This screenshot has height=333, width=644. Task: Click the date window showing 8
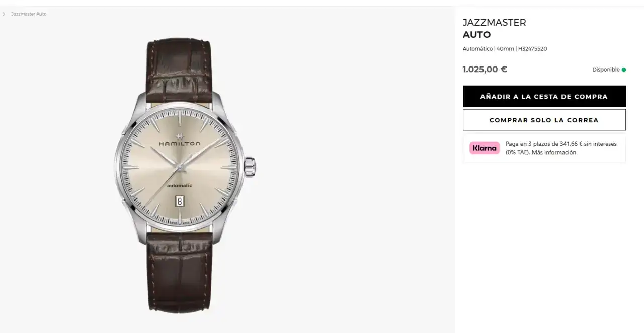coord(180,201)
